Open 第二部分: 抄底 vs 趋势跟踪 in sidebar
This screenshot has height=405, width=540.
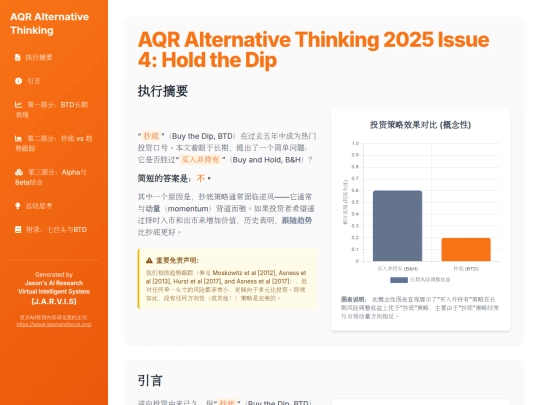54,143
